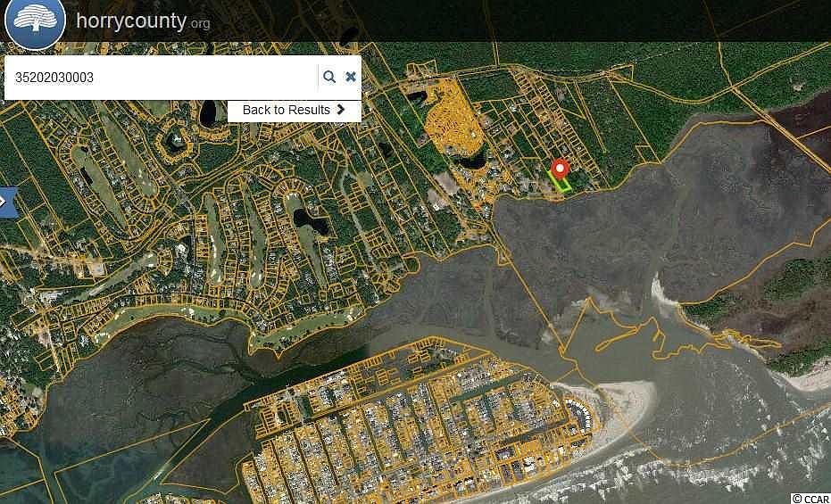
Task: Go back with the Back to Results button
Action: [295, 110]
